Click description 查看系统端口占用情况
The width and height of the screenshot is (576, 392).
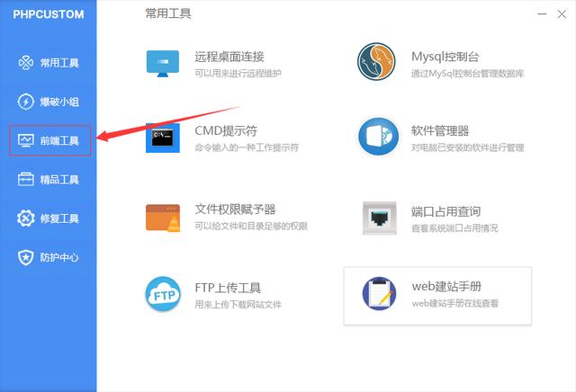pyautogui.click(x=454, y=228)
